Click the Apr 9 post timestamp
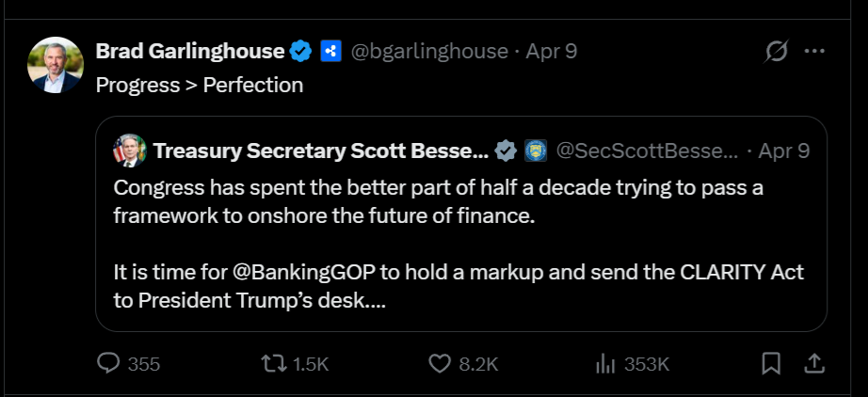 coord(552,51)
